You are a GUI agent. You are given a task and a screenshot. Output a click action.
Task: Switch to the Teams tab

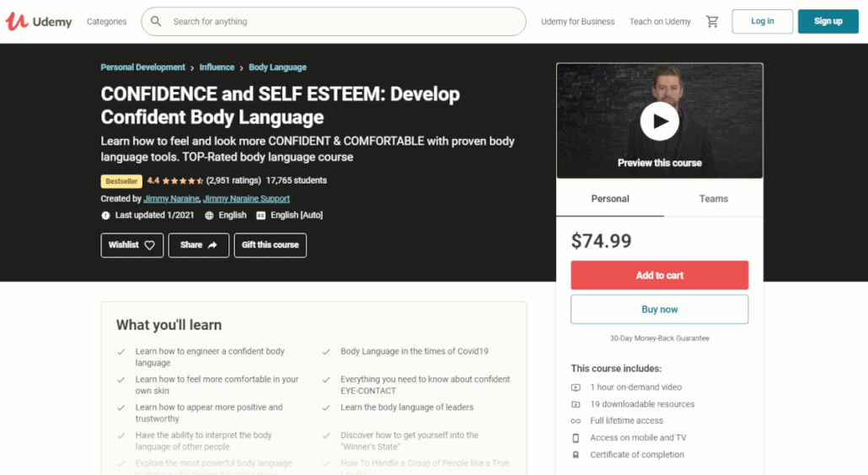pos(713,199)
